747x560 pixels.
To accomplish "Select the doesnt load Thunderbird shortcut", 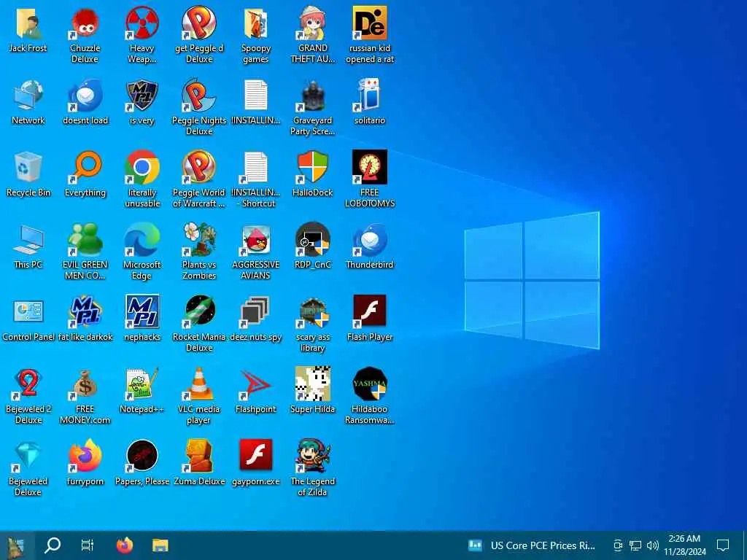I will [85, 96].
